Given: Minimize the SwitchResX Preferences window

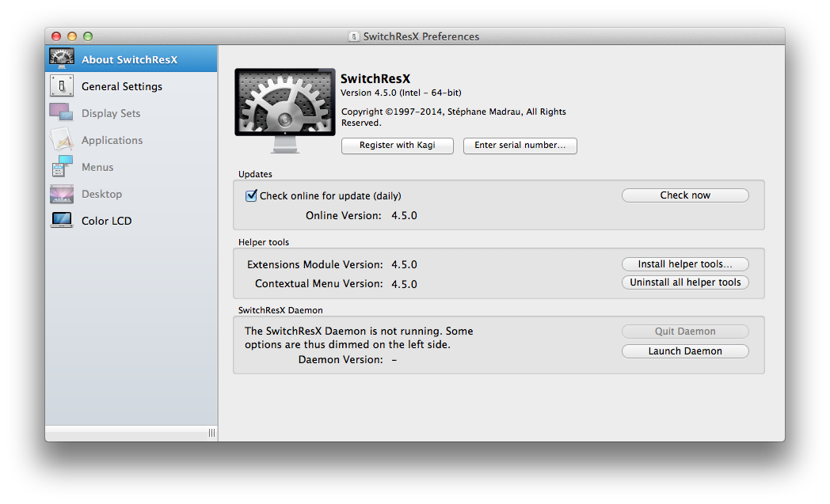Looking at the screenshot, I should click(72, 36).
